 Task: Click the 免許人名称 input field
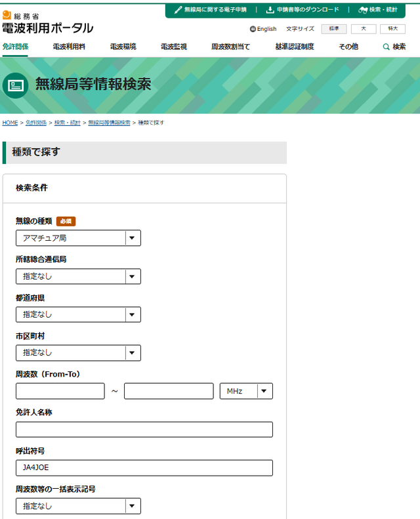tap(144, 430)
